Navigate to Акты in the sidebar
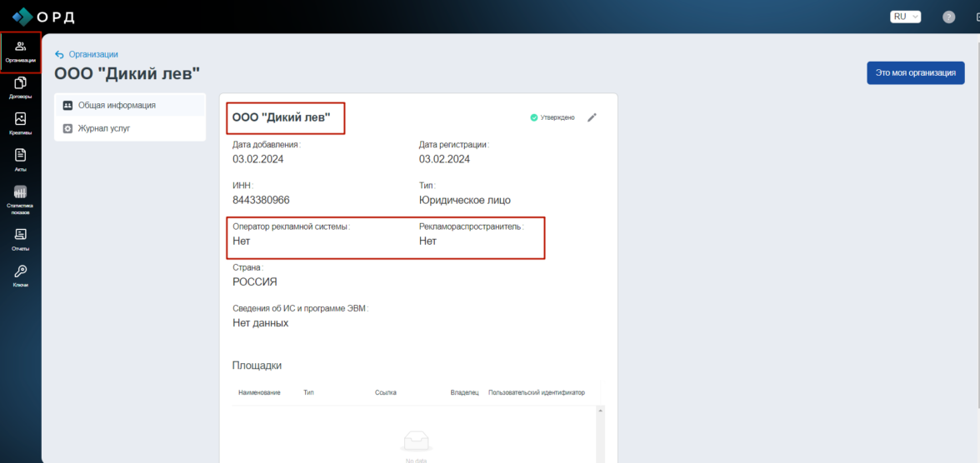This screenshot has width=980, height=463. [20, 160]
